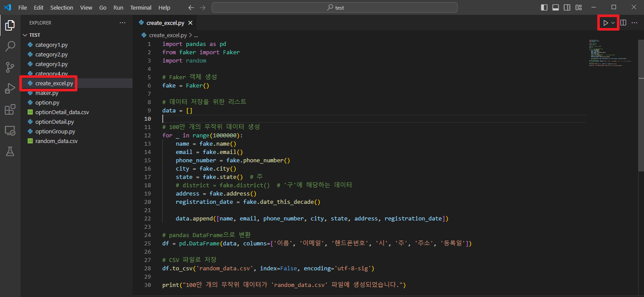Open category2.py in the explorer
This screenshot has width=644, height=297.
[x=77, y=54]
